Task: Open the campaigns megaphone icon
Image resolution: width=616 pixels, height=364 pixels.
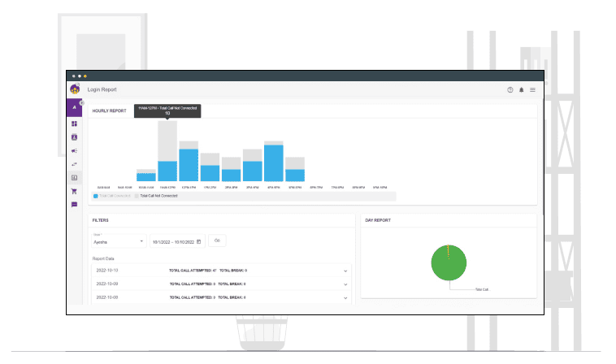Action: point(74,150)
